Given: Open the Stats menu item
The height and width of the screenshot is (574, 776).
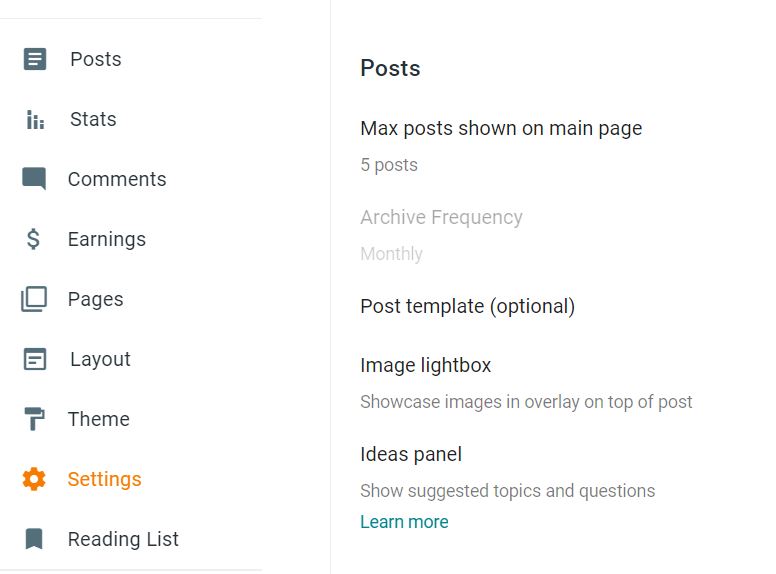Looking at the screenshot, I should (x=93, y=119).
